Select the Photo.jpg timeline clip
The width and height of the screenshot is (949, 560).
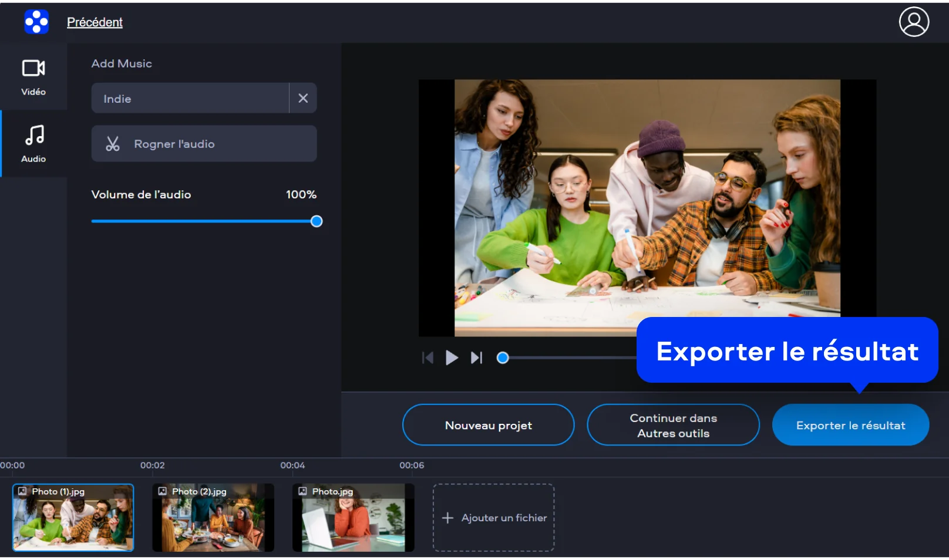(x=354, y=518)
